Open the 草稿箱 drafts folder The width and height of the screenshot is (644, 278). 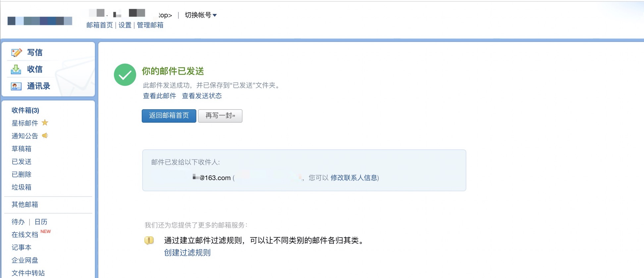(22, 149)
